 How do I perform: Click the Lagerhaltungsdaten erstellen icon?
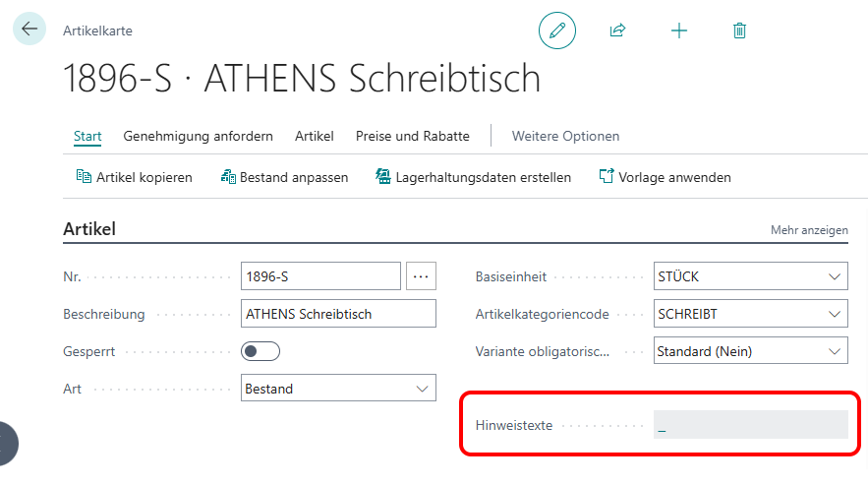[383, 177]
